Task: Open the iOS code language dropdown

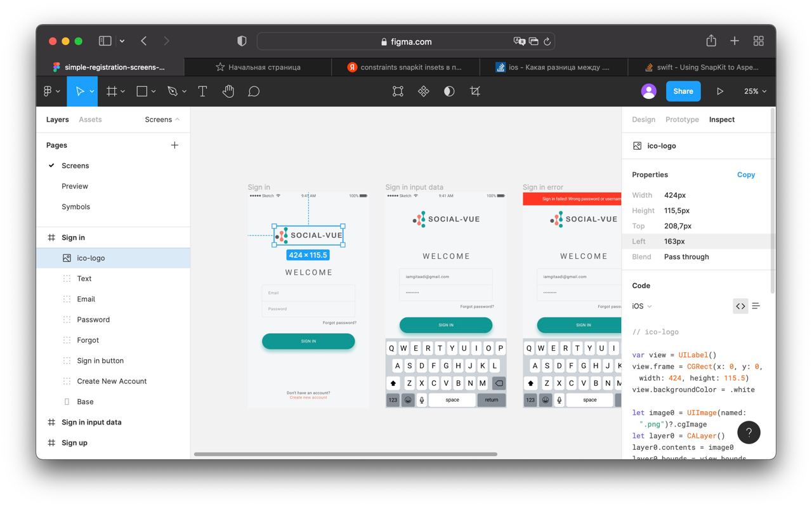Action: [x=642, y=306]
